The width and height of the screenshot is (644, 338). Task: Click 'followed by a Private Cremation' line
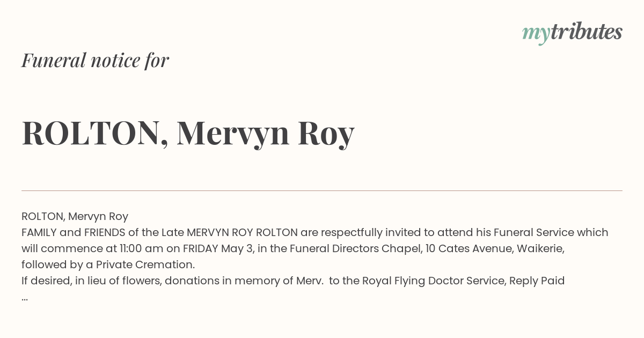[x=108, y=264]
